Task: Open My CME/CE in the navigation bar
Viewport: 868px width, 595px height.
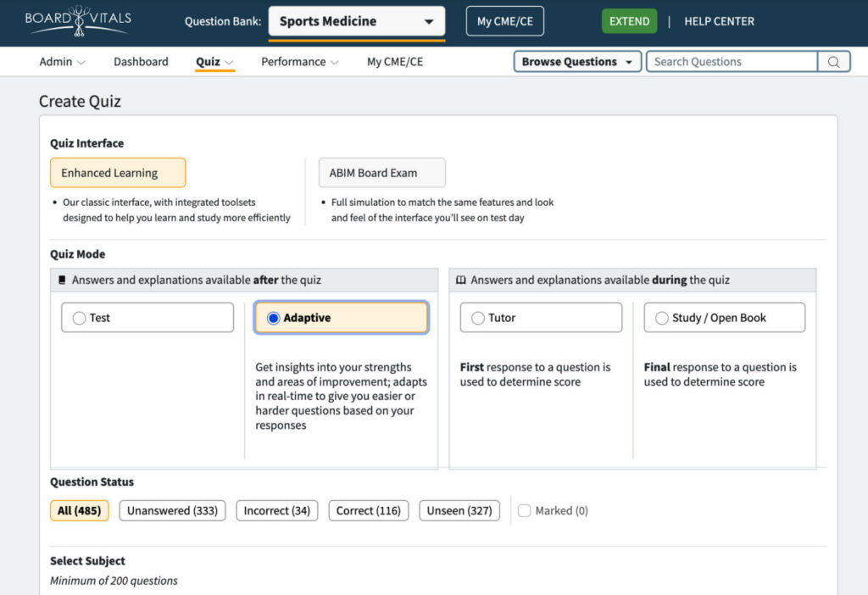Action: 395,61
